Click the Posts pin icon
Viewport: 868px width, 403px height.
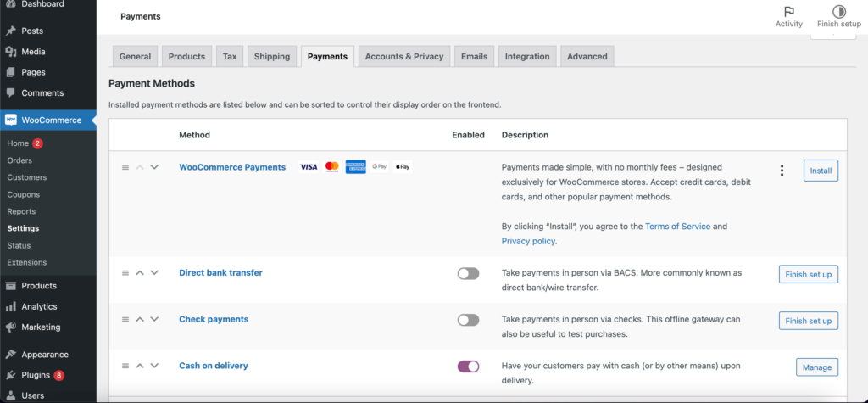[10, 31]
